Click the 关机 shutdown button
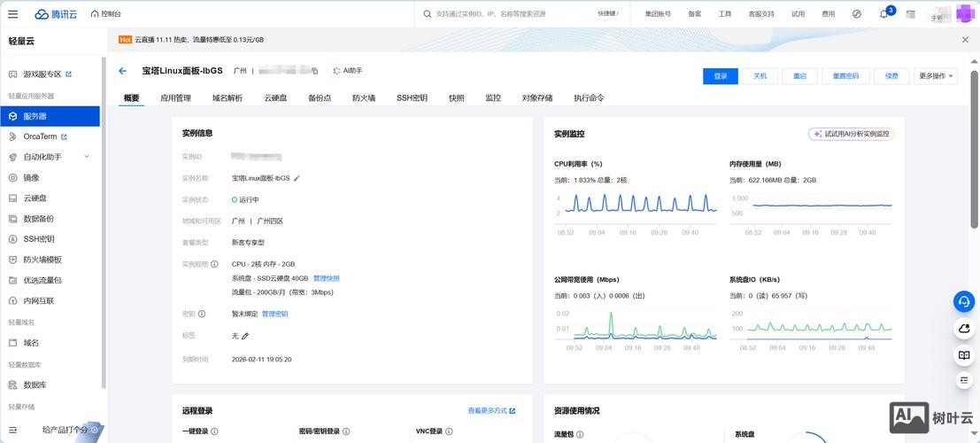This screenshot has height=443, width=980. 760,76
